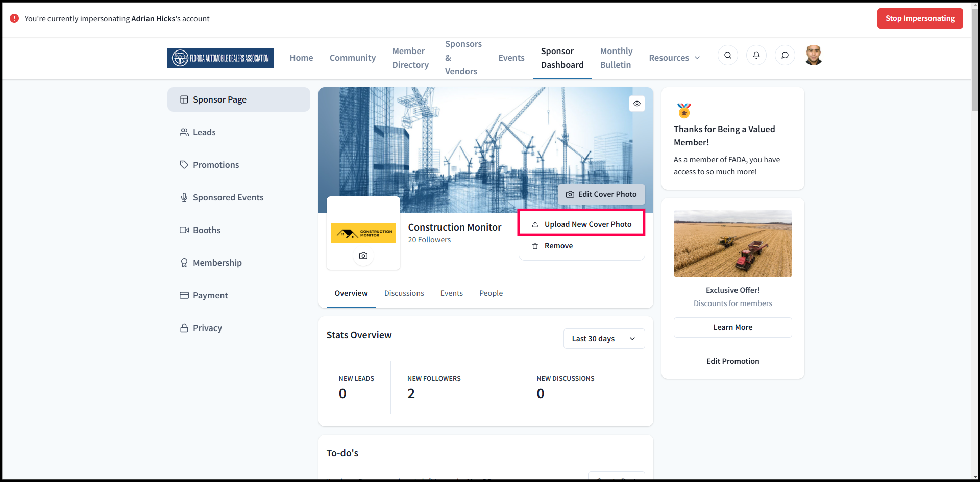The height and width of the screenshot is (482, 980).
Task: Open Sponsor Page in sidebar
Action: coord(239,99)
